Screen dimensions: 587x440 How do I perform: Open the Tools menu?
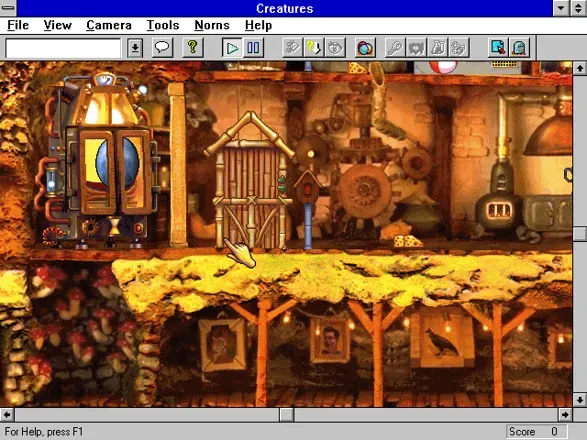163,25
